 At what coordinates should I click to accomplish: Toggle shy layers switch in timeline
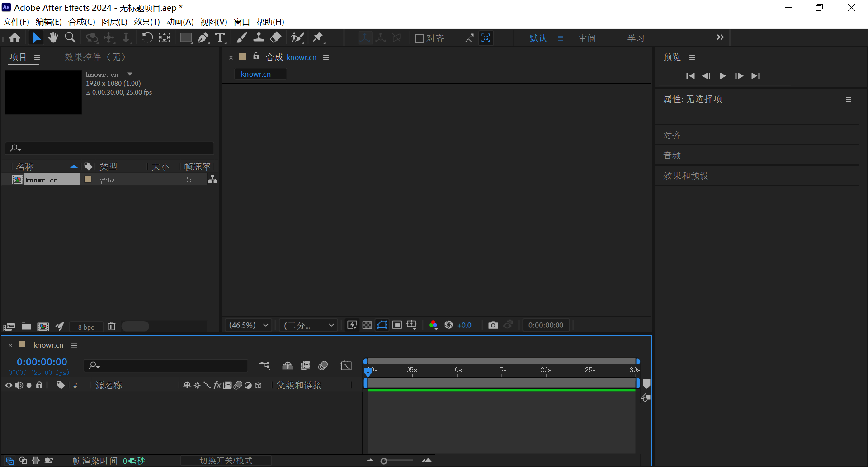(288, 365)
